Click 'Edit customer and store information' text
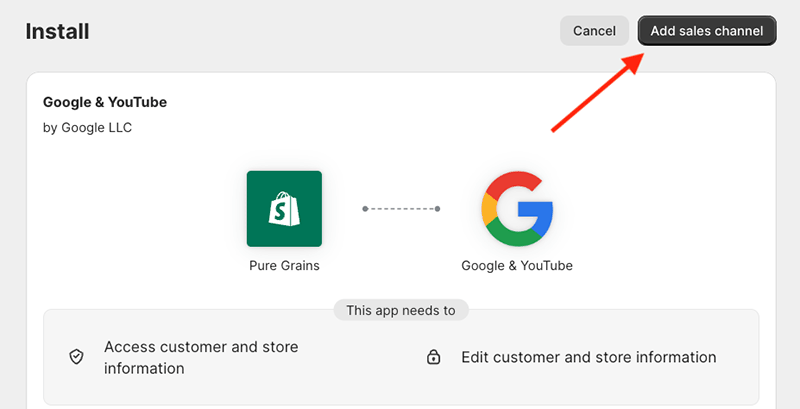This screenshot has width=800, height=409. click(x=589, y=357)
